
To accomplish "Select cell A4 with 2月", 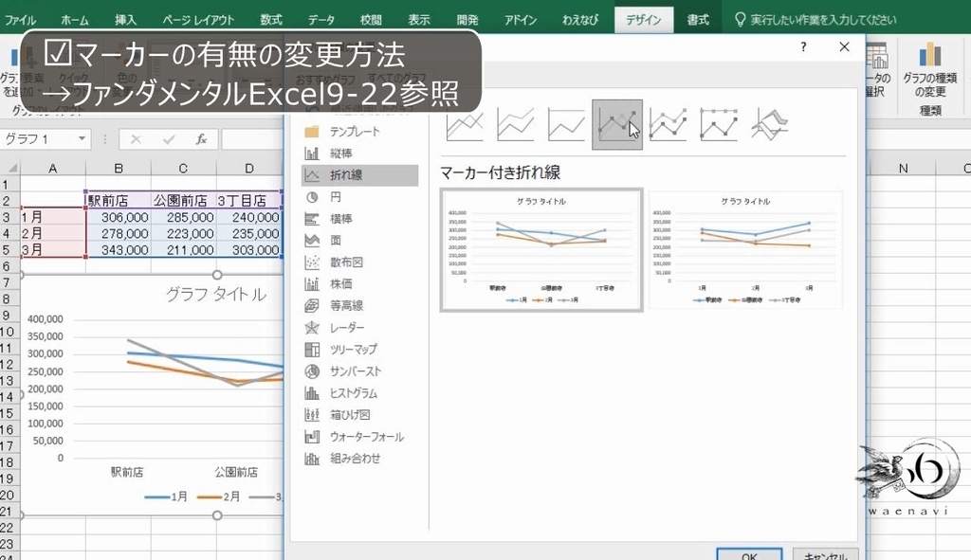I will click(53, 233).
